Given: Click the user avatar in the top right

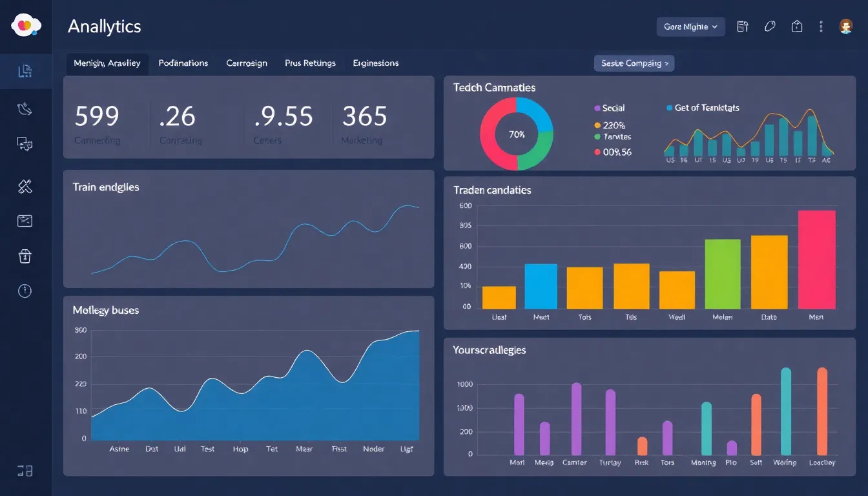Looking at the screenshot, I should click(847, 26).
